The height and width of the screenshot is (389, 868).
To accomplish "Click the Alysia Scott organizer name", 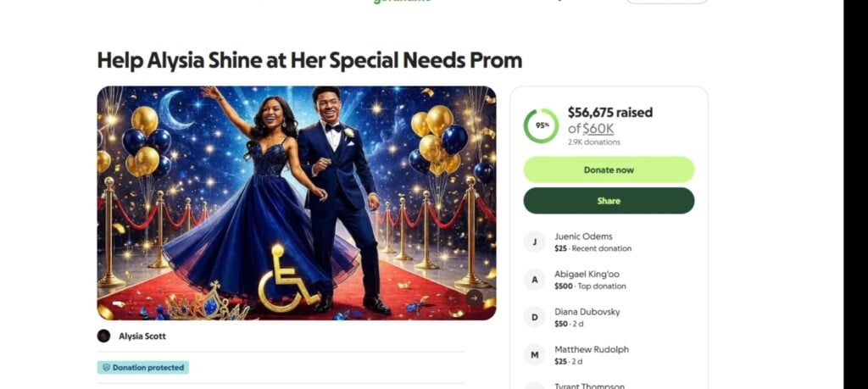I will click(142, 336).
